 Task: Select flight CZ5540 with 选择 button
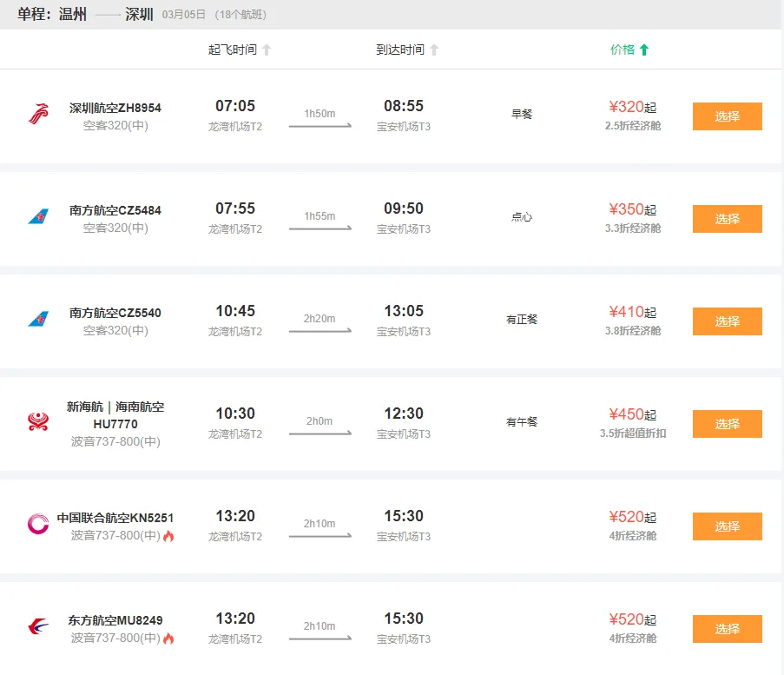727,321
